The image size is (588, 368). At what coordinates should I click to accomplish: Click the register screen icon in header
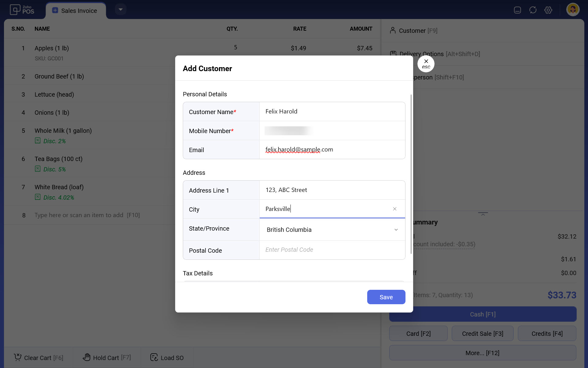517,10
